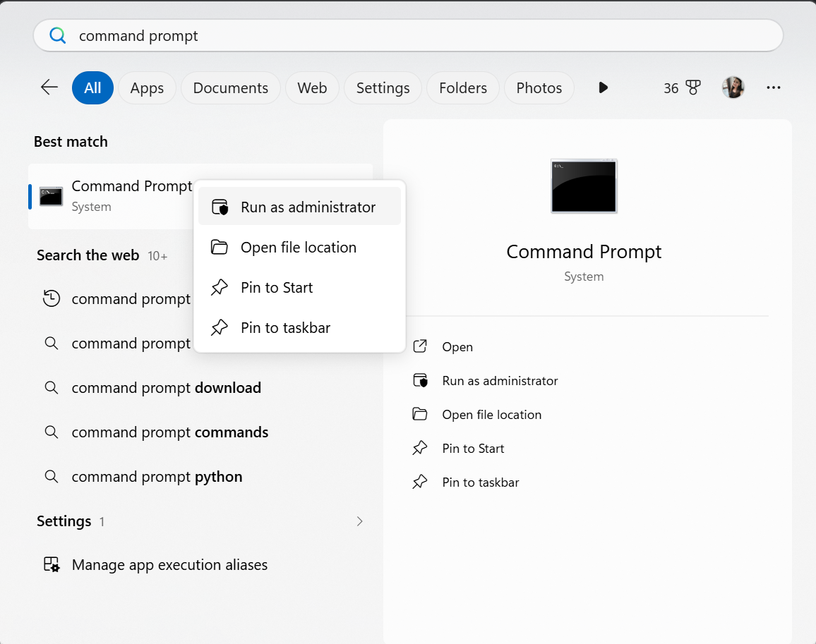
Task: Click the Open icon in the details pane
Action: click(420, 346)
